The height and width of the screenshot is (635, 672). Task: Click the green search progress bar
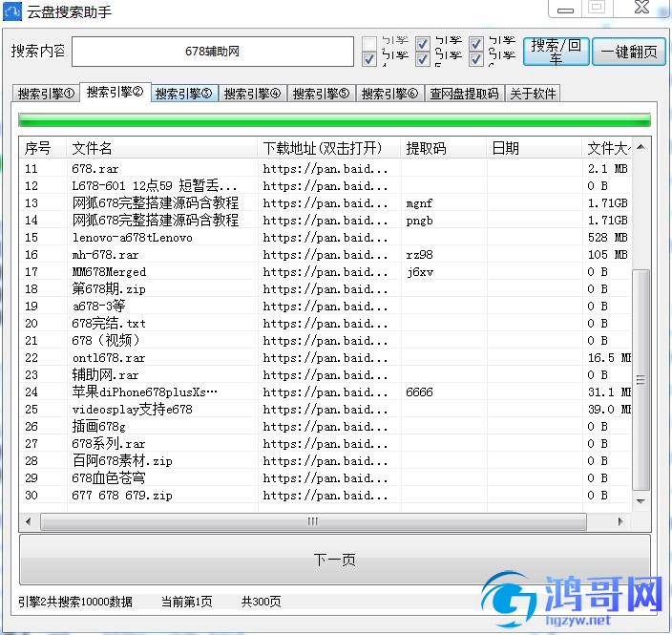[x=334, y=119]
